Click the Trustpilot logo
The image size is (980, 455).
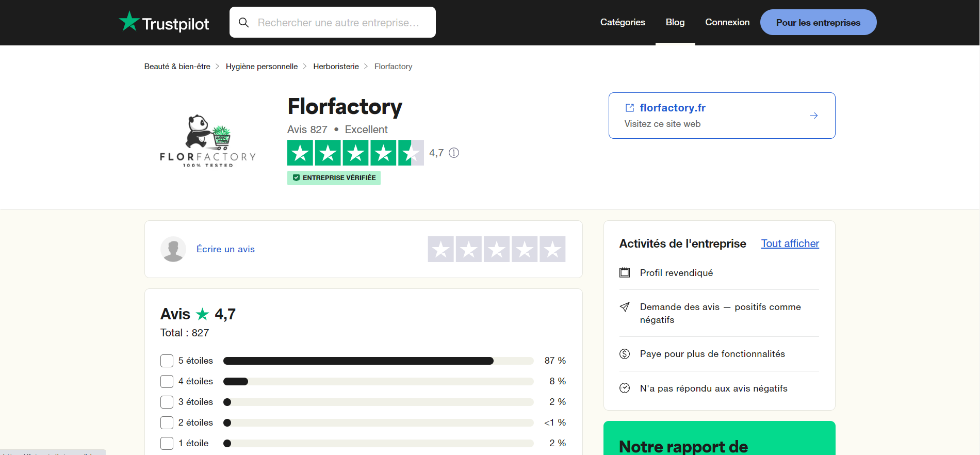164,22
